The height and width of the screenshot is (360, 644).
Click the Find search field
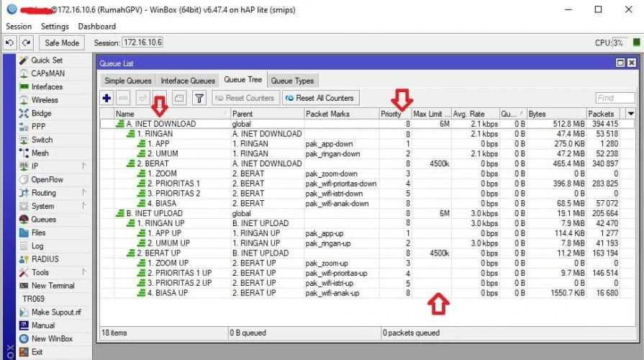coord(614,98)
